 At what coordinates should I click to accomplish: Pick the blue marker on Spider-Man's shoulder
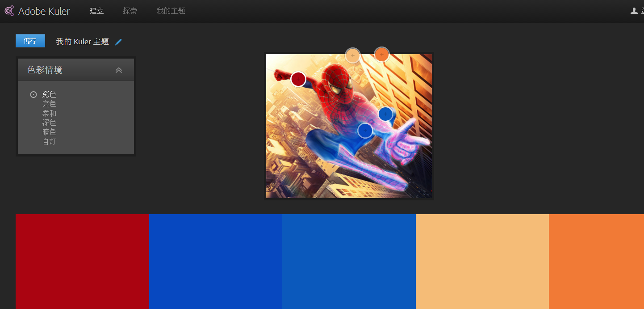click(385, 114)
